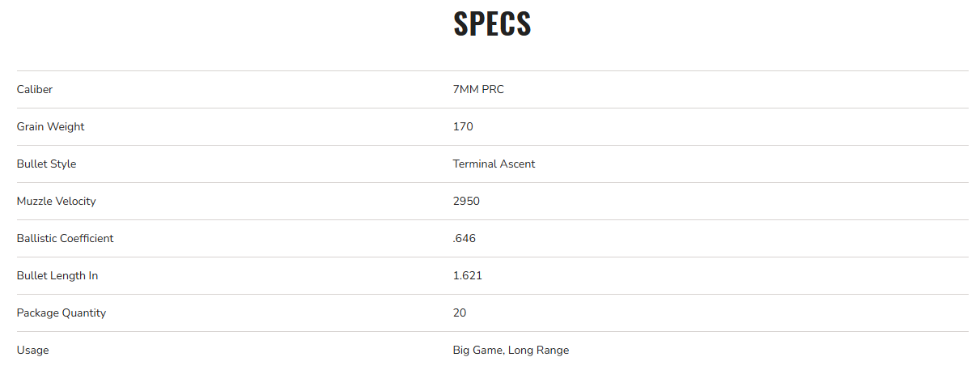The image size is (980, 370).
Task: Select the Terminal Ascent text
Action: click(494, 164)
